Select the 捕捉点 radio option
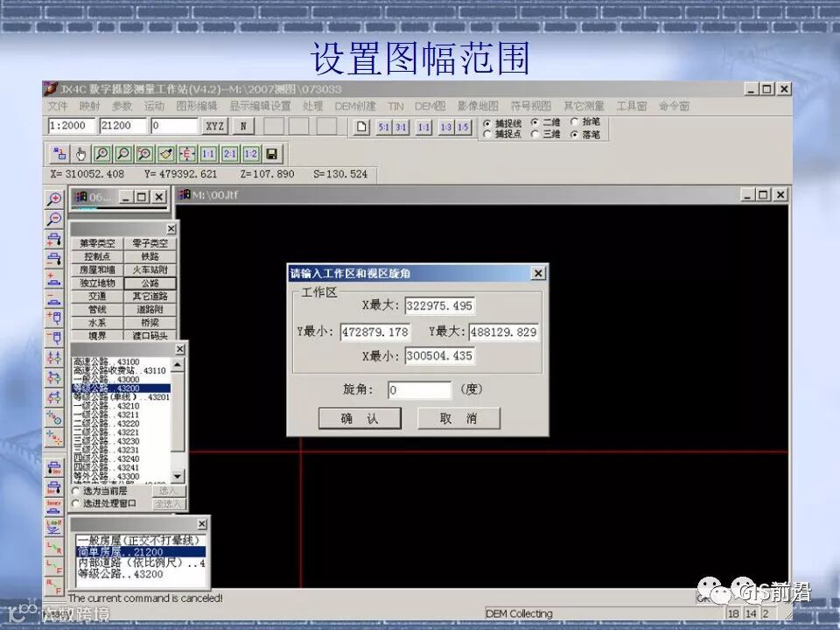 pos(502,134)
